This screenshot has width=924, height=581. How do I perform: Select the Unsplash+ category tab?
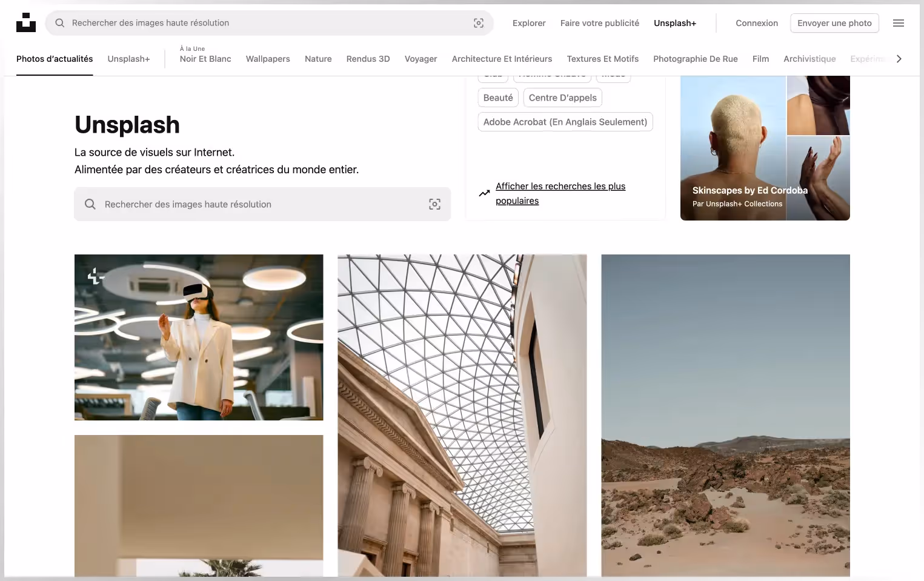click(128, 59)
